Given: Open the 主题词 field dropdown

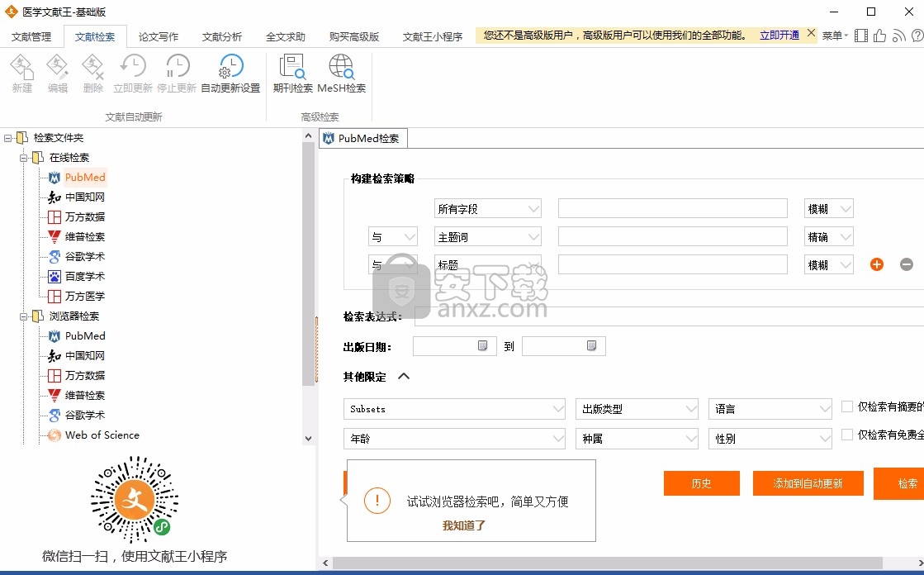Looking at the screenshot, I should point(488,237).
